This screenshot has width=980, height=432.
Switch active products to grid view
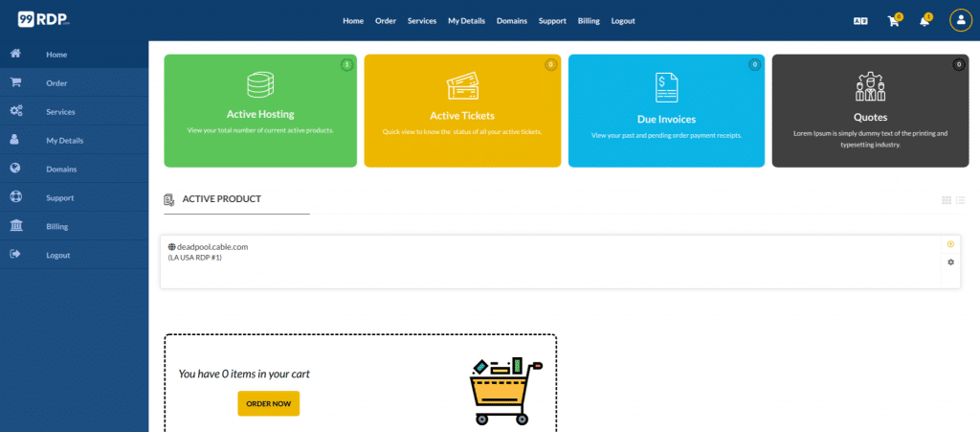(947, 200)
